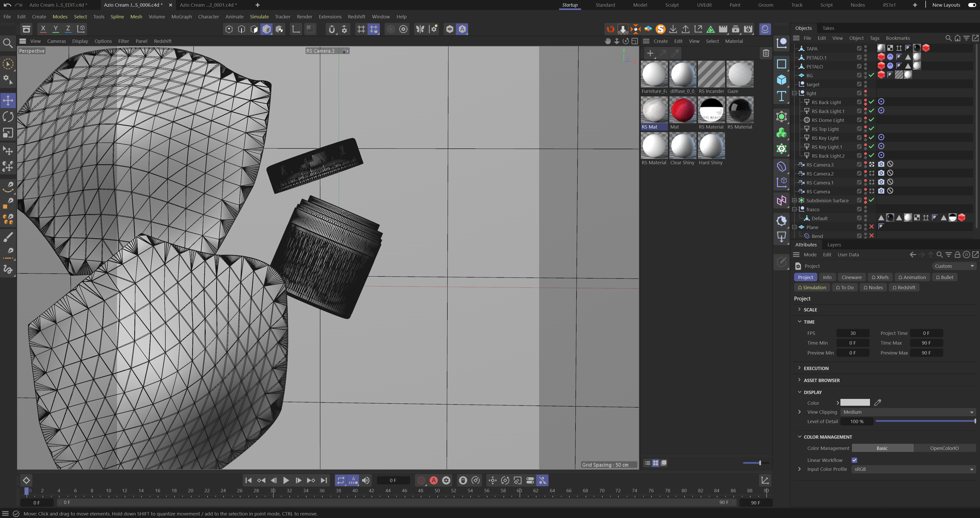Select the Move tool in left toolbar
The image size is (980, 518).
[x=8, y=101]
